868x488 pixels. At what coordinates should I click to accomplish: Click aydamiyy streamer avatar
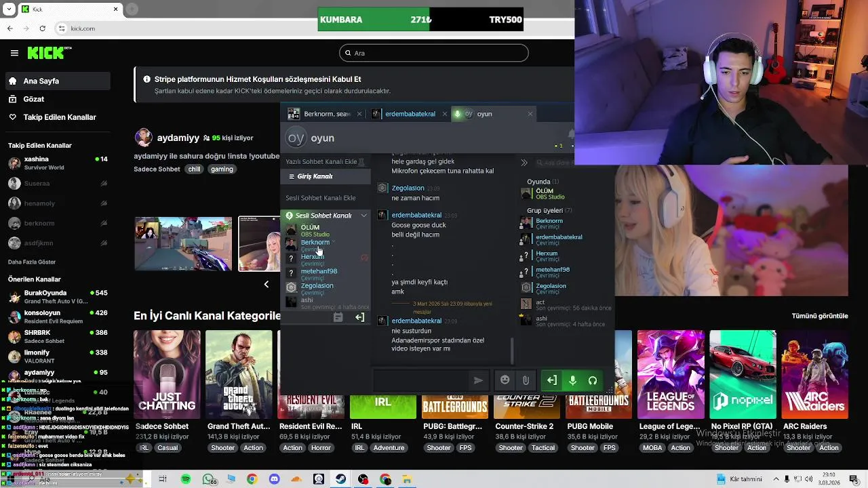(x=143, y=138)
